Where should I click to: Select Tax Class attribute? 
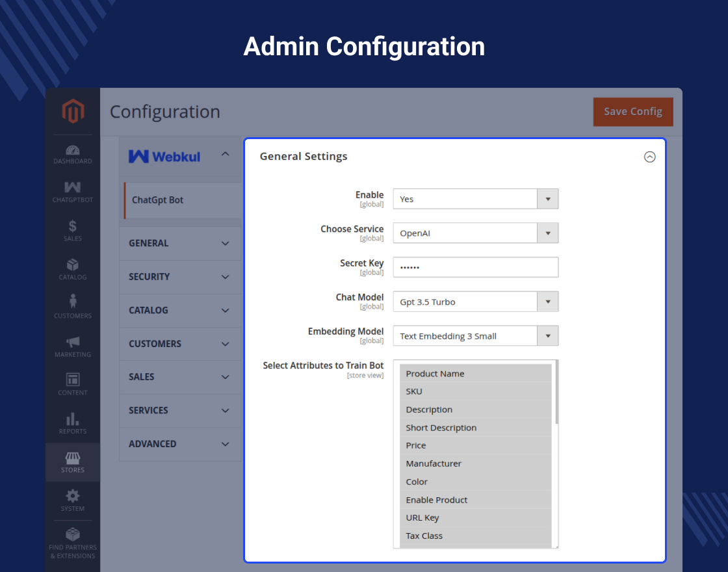click(475, 536)
